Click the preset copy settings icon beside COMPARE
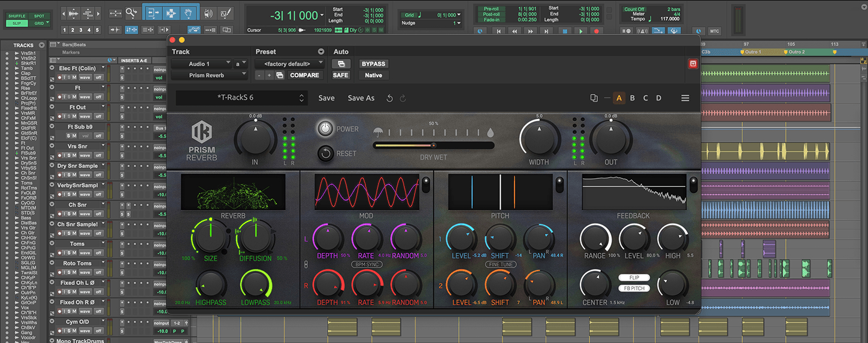Screen dimensions: 868x343 [280, 75]
